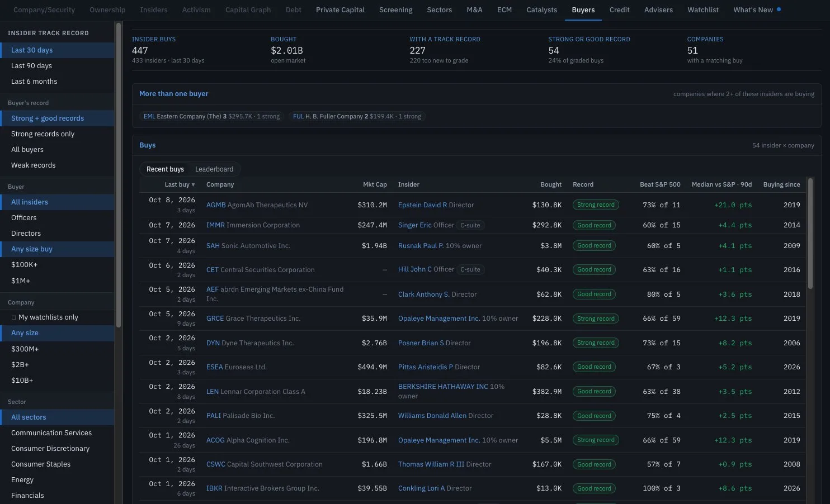This screenshot has width=830, height=504.
Task: Sort by Beat S&P 500 column
Action: tap(660, 184)
